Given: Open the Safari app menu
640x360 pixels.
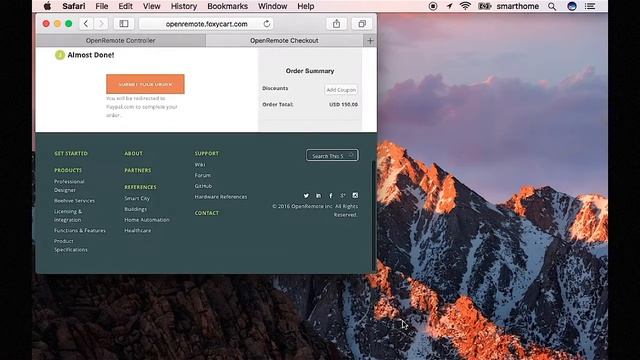Looking at the screenshot, I should 74,6.
